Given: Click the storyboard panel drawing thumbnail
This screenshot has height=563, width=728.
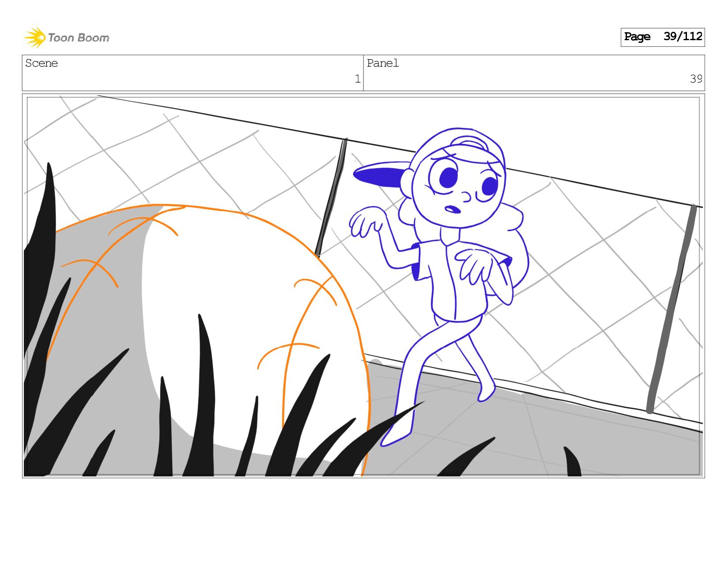Looking at the screenshot, I should click(x=363, y=286).
